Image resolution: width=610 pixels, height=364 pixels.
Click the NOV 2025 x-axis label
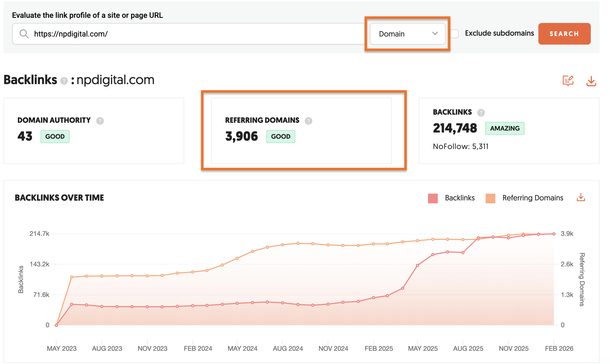point(513,349)
